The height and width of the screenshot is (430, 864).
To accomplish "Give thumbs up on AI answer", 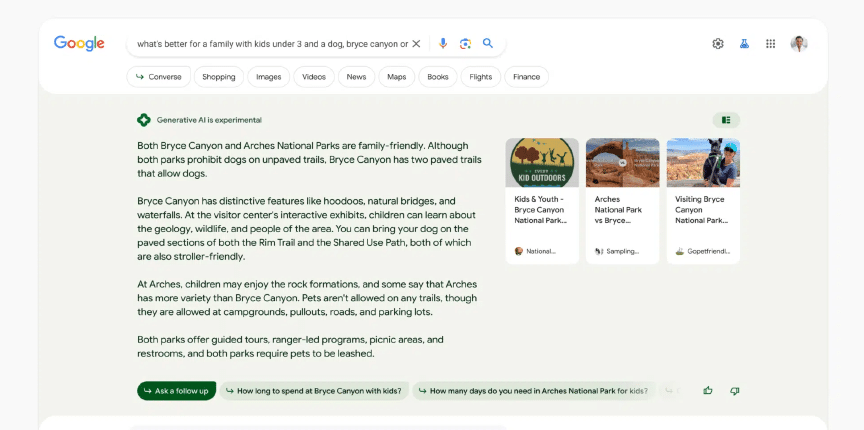I will [708, 391].
